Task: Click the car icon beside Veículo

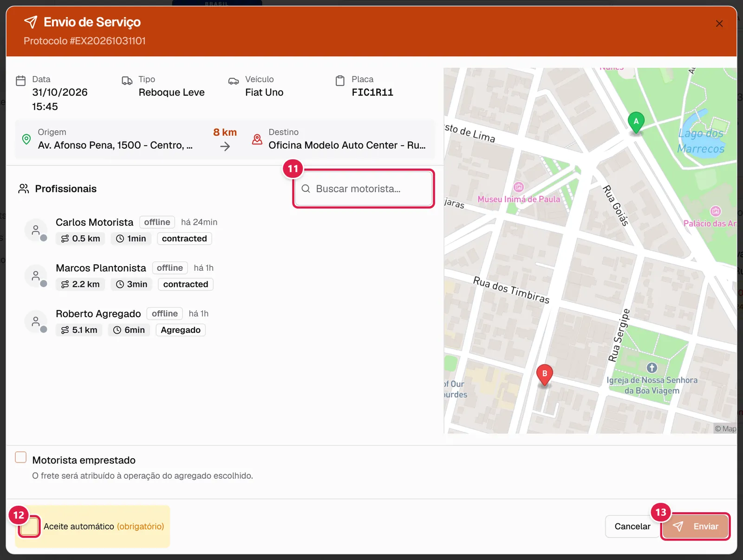Action: click(234, 81)
